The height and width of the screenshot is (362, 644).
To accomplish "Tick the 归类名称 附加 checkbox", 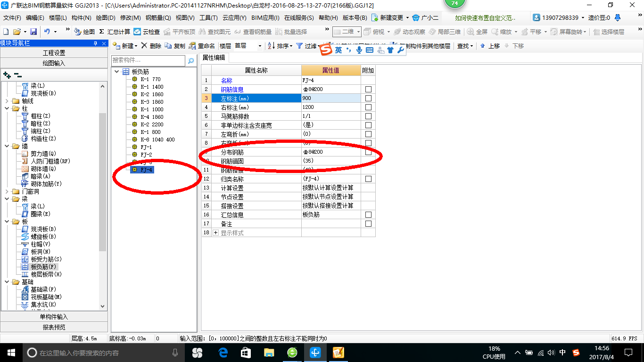I will coord(368,179).
